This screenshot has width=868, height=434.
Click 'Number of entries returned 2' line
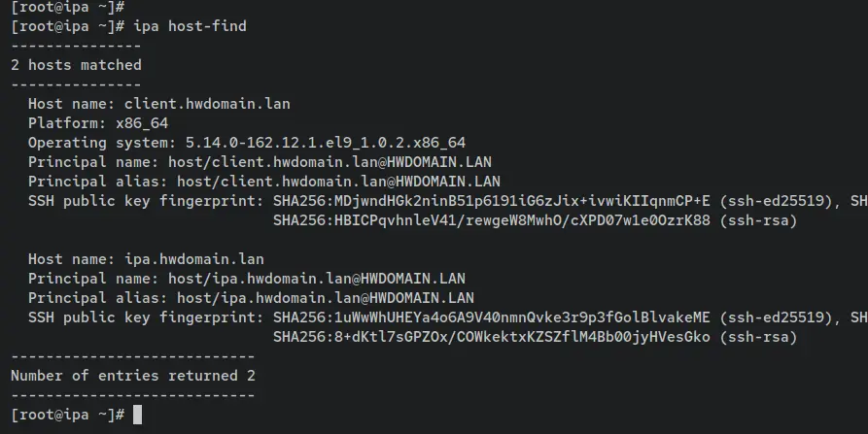(133, 376)
